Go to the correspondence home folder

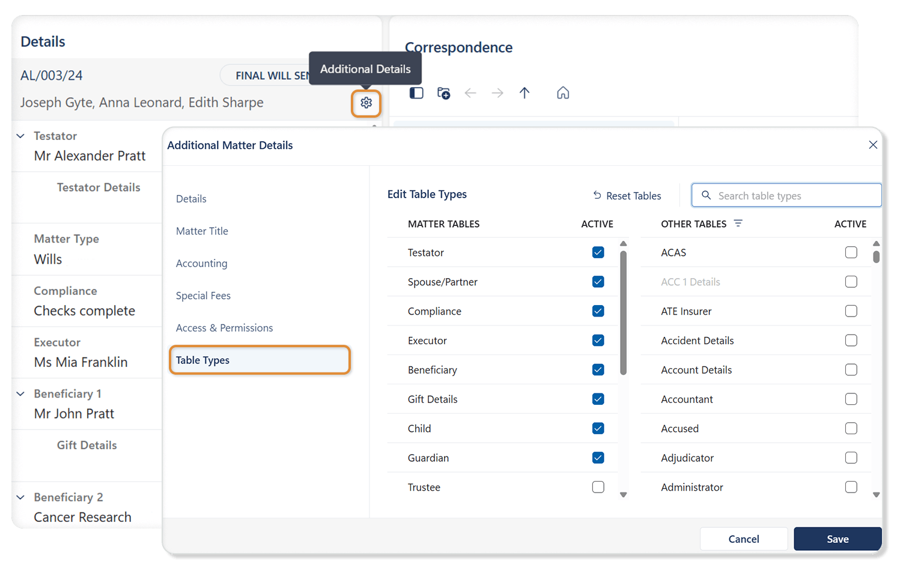[x=563, y=93]
